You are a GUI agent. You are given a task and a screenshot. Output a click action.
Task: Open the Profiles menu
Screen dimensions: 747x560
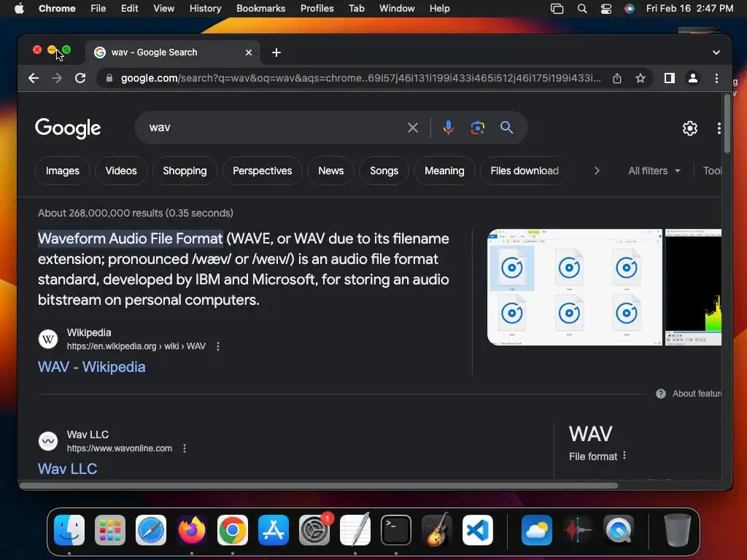tap(317, 9)
